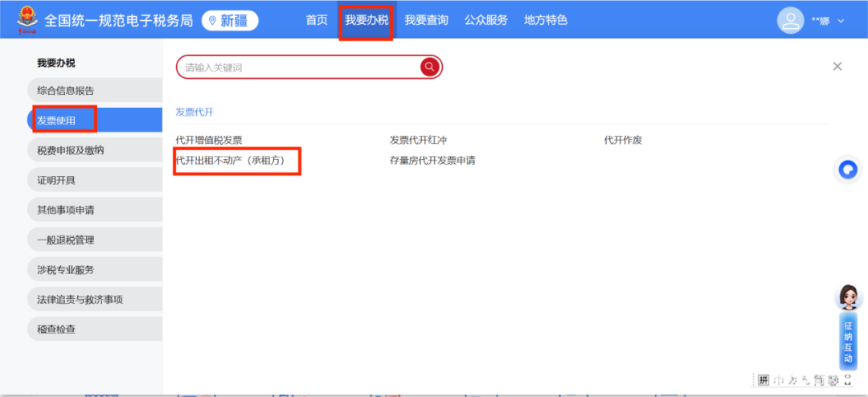Click the location pin in 新疆 badge
Image resolution: width=868 pixels, height=397 pixels.
(x=212, y=21)
